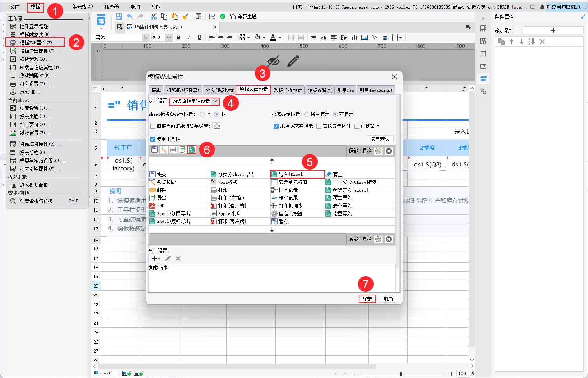Click the remove icon beside 底部工具栏 gear

(388, 239)
